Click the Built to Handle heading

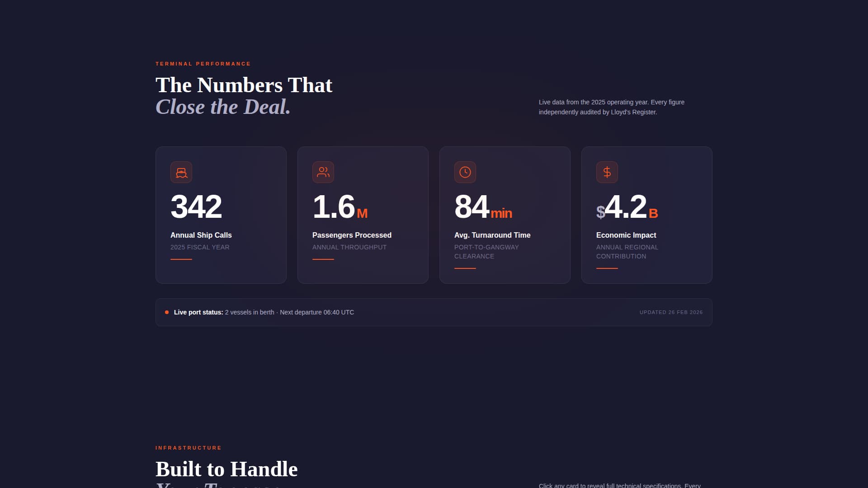226,469
